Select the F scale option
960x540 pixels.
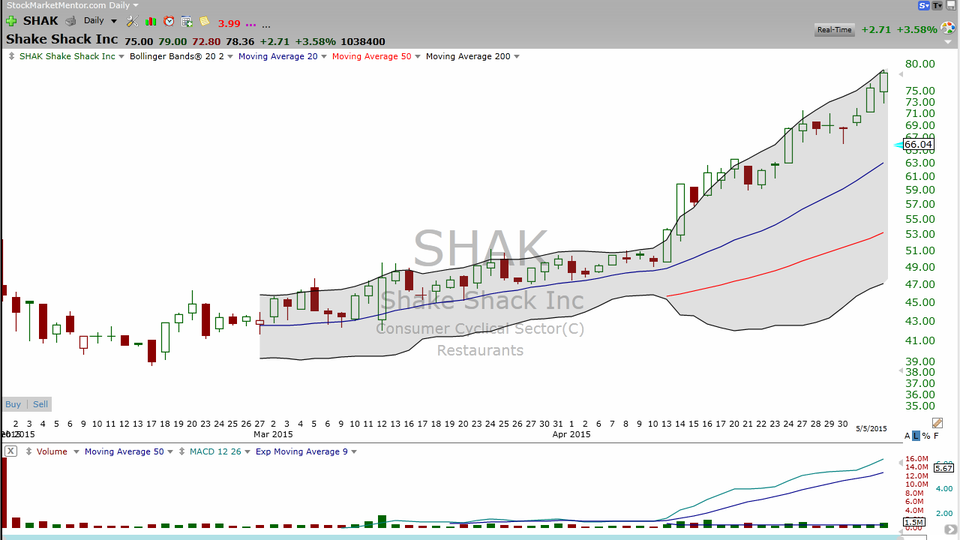point(936,436)
